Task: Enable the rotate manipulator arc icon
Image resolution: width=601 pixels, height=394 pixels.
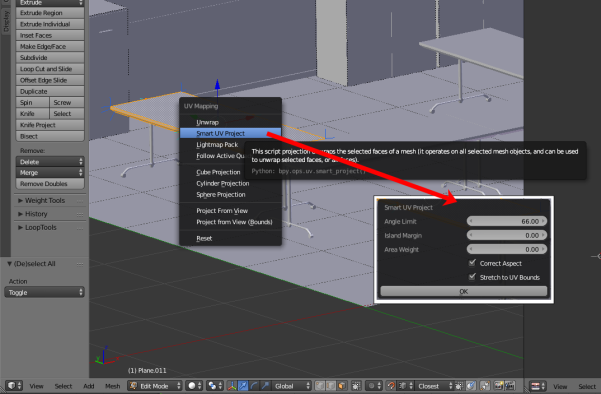Action: click(254, 386)
